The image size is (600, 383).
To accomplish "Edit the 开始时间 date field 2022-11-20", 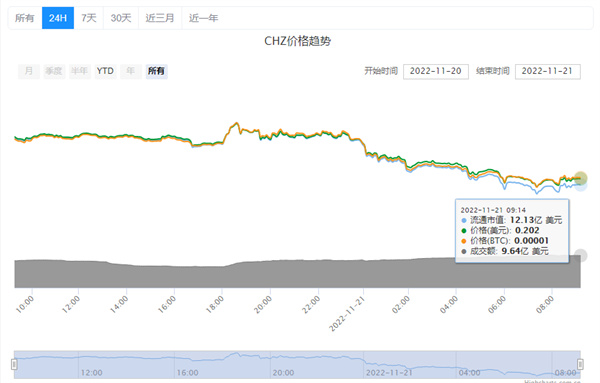I will [436, 72].
